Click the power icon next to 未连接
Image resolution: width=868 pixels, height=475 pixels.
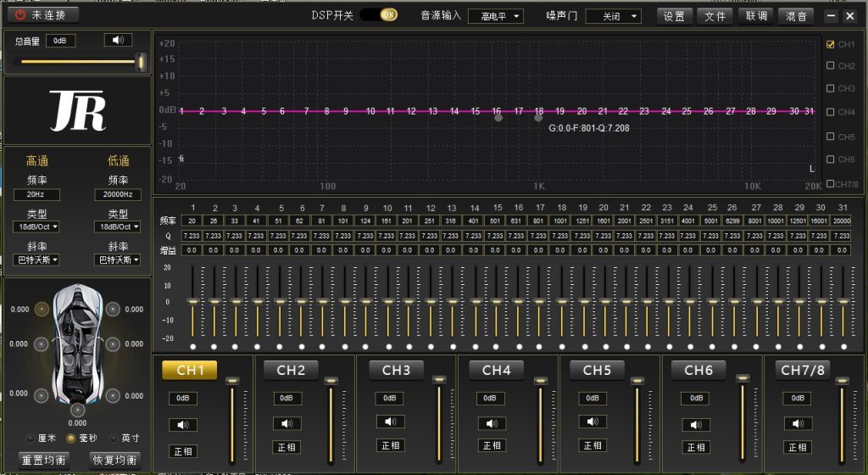tap(20, 15)
